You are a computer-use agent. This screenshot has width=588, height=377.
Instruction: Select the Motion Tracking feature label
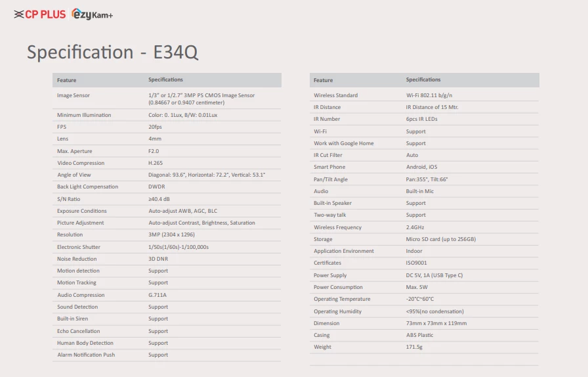tap(77, 282)
